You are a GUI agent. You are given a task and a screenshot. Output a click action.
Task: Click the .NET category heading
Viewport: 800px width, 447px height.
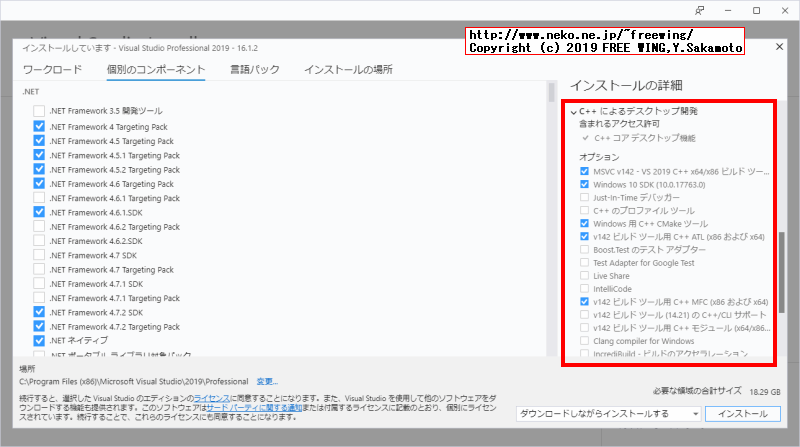31,91
